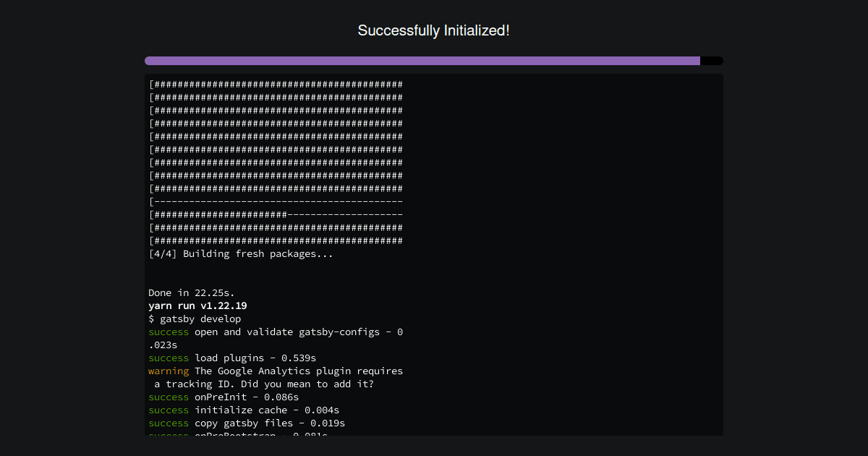The image size is (868, 456).
Task: Click the '[4/4] Building fresh packages...' line
Action: pos(240,253)
